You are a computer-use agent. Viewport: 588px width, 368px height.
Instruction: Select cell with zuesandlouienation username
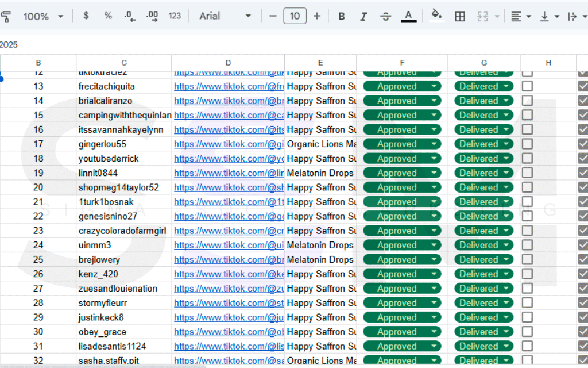(x=124, y=289)
